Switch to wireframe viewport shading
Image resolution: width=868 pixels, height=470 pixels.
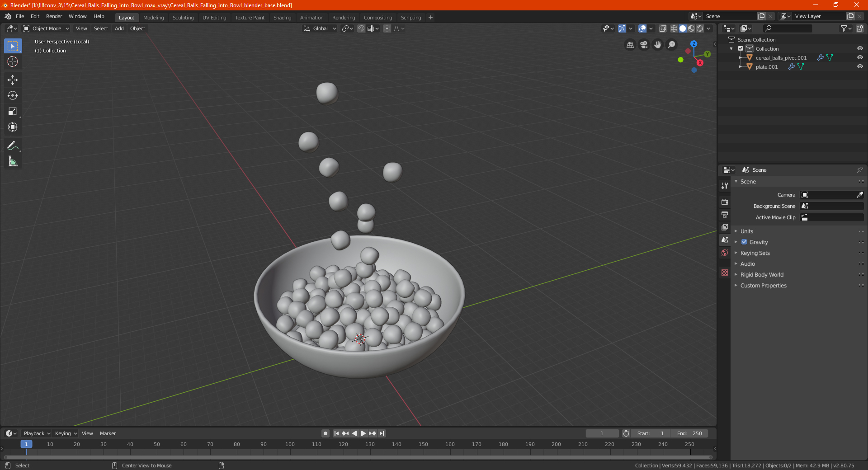[x=674, y=28]
